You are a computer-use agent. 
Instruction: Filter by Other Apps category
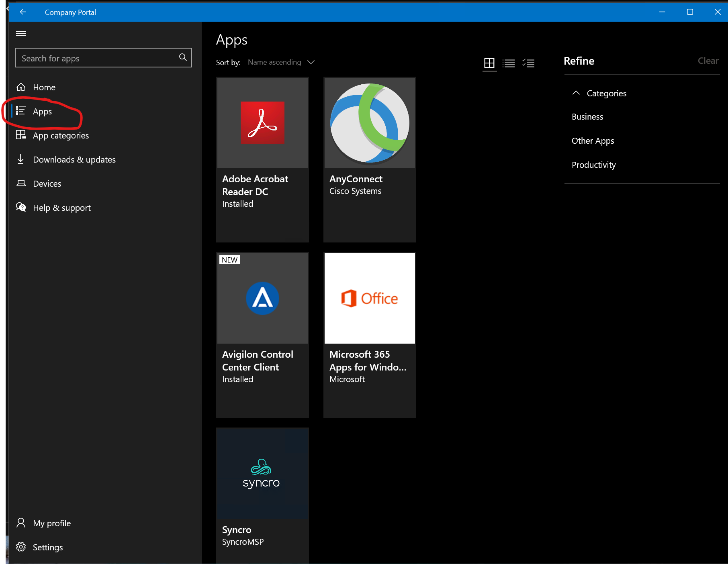[593, 140]
